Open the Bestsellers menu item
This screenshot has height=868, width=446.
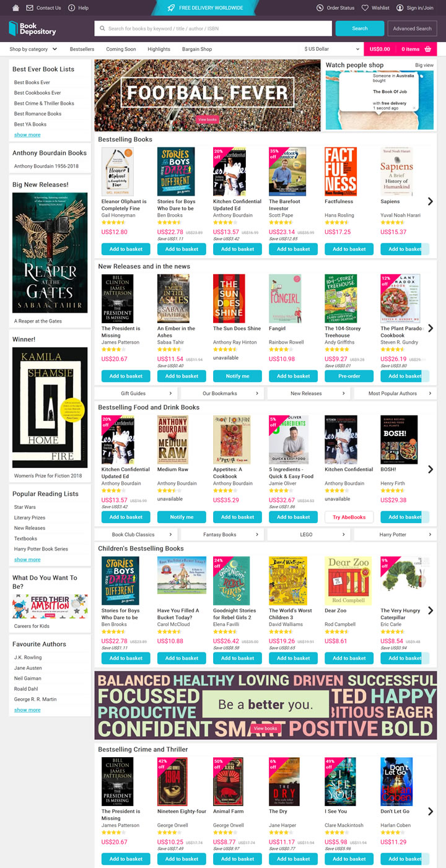pyautogui.click(x=82, y=49)
